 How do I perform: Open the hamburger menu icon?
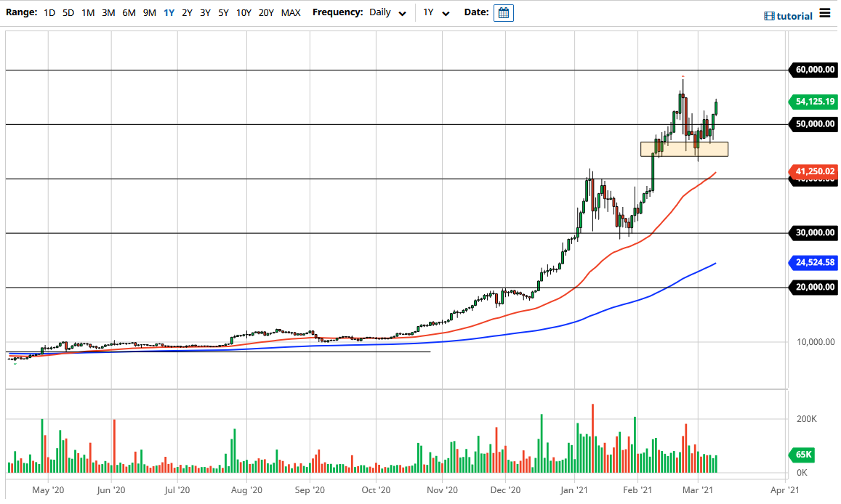(x=826, y=12)
